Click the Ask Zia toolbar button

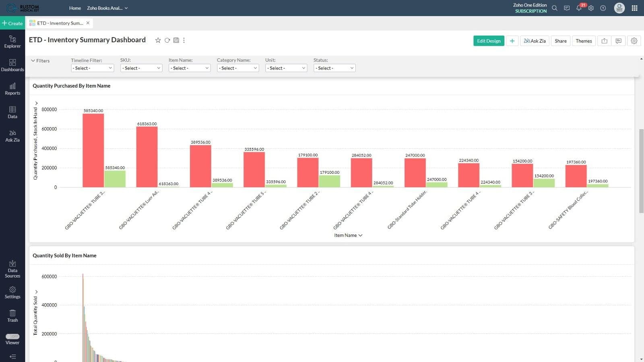pyautogui.click(x=535, y=41)
